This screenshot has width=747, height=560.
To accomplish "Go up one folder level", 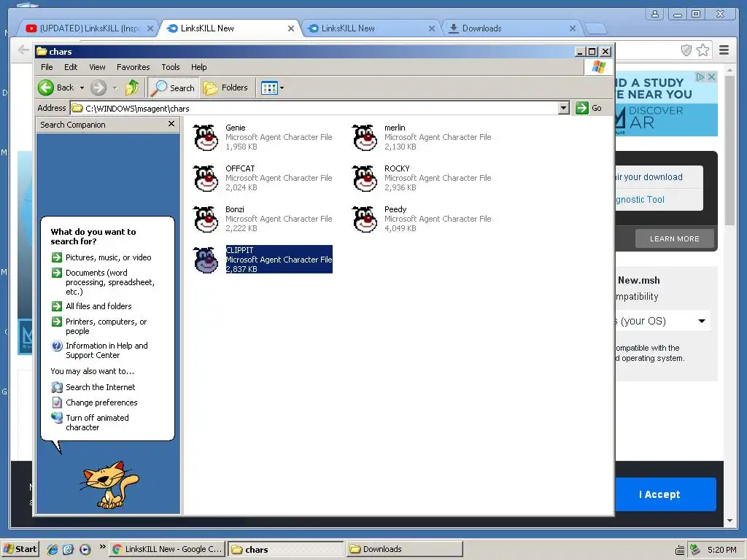I will tap(132, 87).
